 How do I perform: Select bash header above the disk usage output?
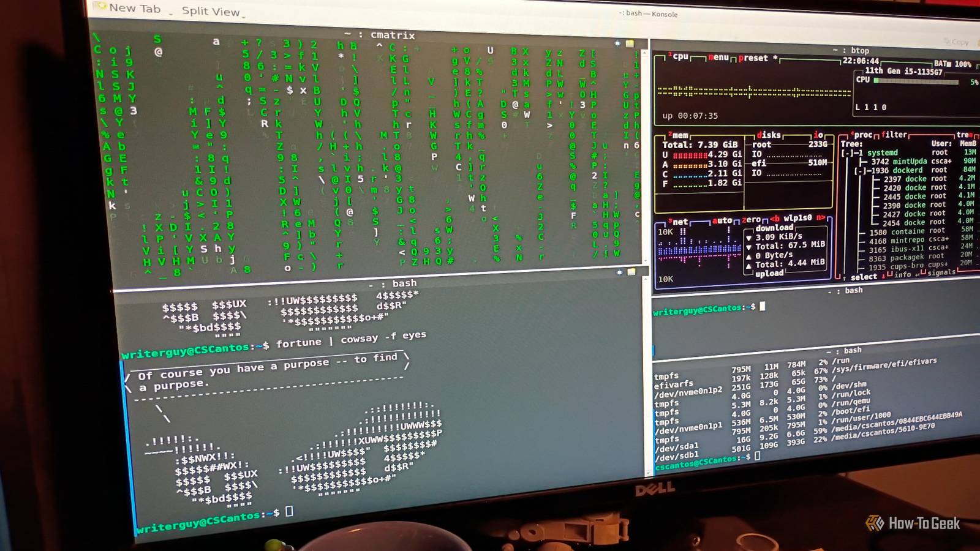[x=844, y=351]
